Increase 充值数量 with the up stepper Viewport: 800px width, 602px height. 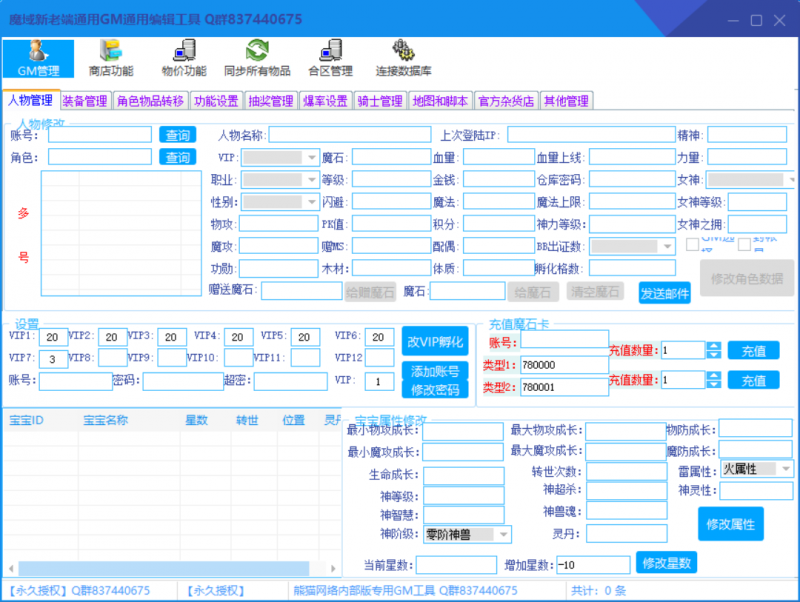[x=714, y=345]
